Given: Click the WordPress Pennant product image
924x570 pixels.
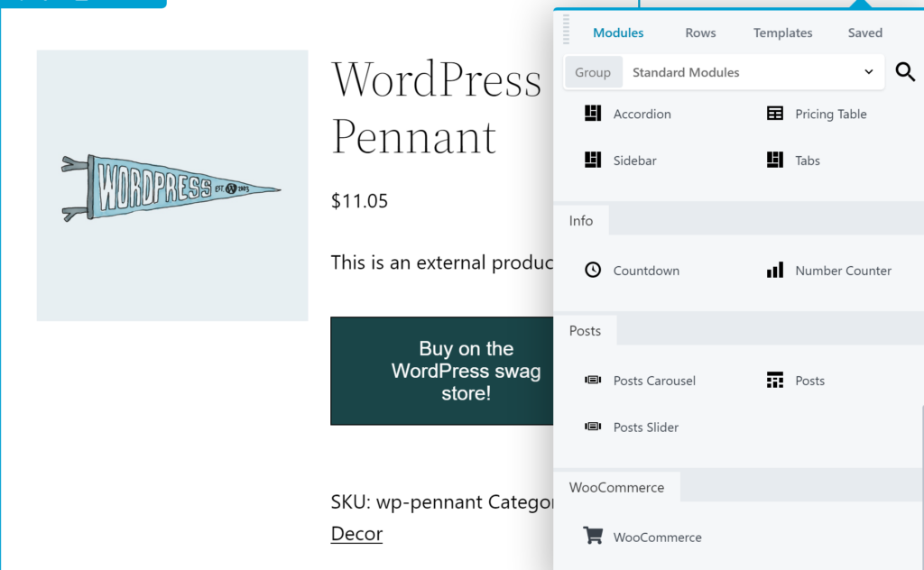Looking at the screenshot, I should coord(171,185).
